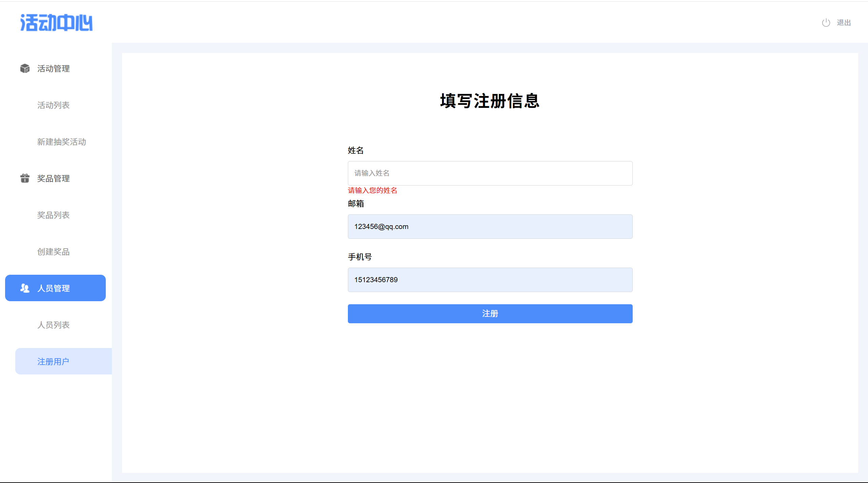Collapse the 奖品管理 menu section
The image size is (868, 483).
pyautogui.click(x=54, y=178)
